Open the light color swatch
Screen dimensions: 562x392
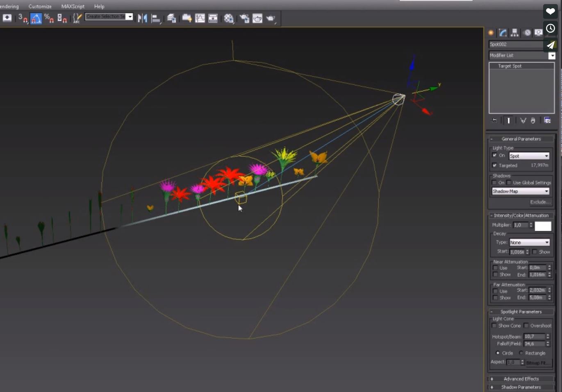(543, 226)
